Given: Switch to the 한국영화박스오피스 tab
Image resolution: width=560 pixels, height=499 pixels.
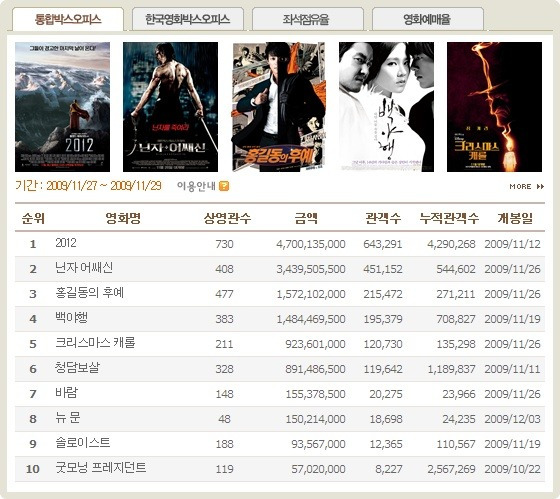Looking at the screenshot, I should coord(188,19).
